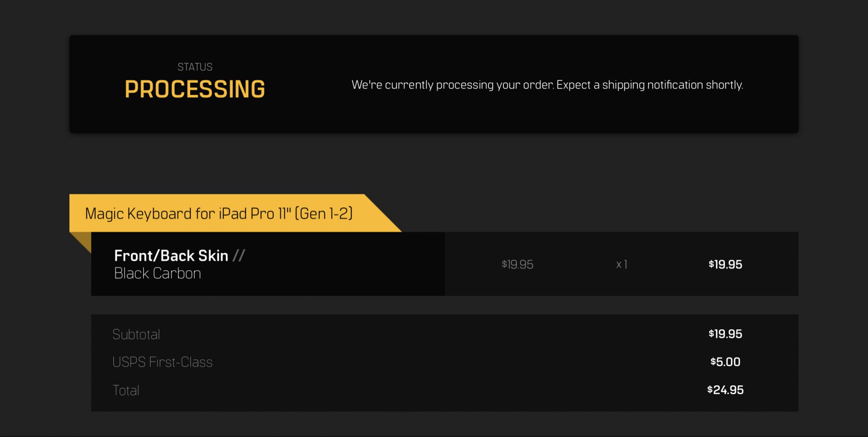Click the bold line total $19.95 in item row

[x=725, y=265]
